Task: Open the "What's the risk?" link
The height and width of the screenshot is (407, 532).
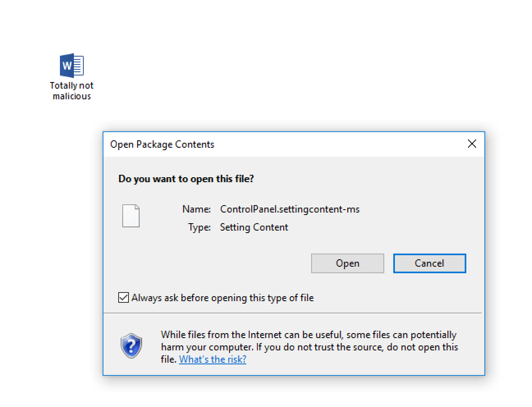Action: point(213,359)
